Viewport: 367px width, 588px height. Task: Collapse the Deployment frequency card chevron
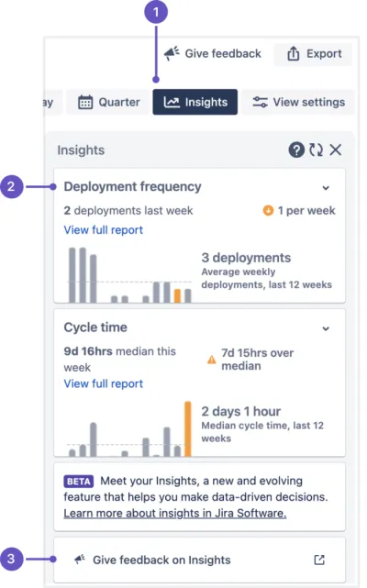click(326, 188)
